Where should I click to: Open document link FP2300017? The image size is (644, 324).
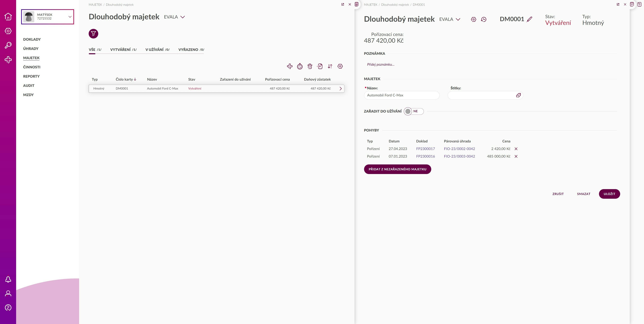tap(425, 149)
